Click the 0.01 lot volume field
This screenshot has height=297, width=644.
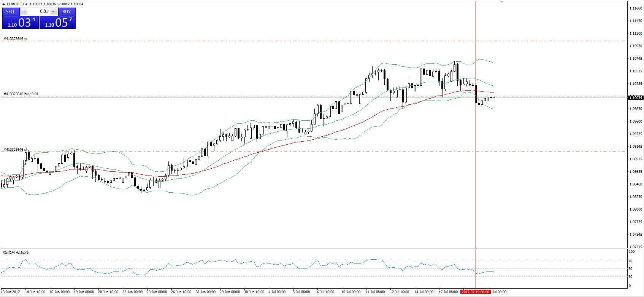pos(39,12)
